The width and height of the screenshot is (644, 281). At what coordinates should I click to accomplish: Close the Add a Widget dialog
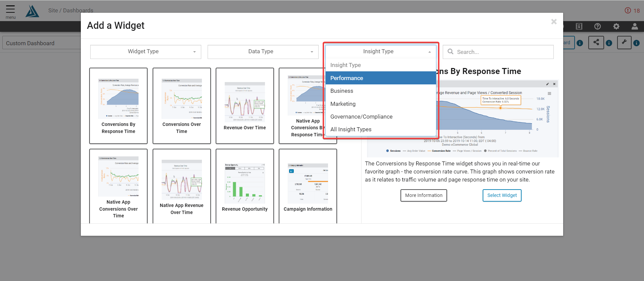click(x=554, y=22)
